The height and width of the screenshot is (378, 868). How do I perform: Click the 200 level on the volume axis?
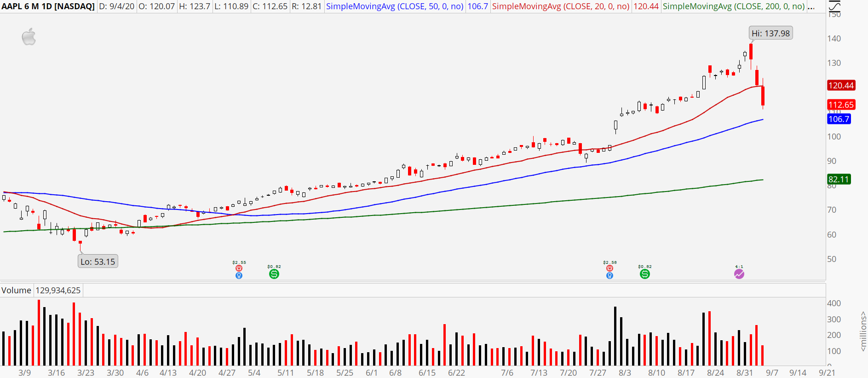pyautogui.click(x=834, y=335)
